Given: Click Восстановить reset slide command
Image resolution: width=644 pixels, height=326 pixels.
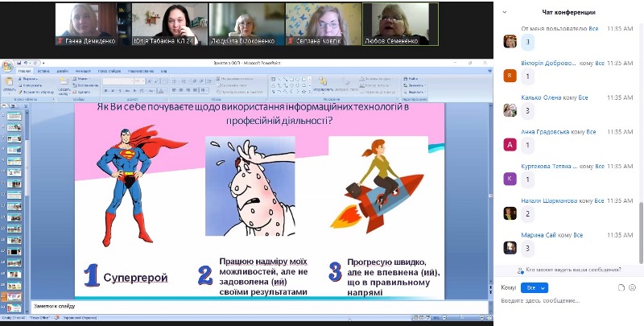Looking at the screenshot, I should (85, 85).
